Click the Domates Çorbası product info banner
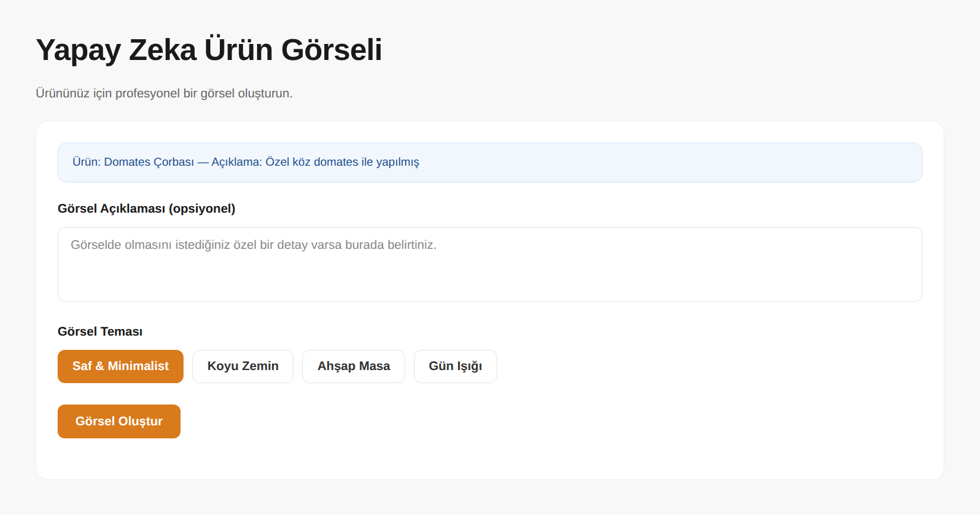 pos(490,162)
